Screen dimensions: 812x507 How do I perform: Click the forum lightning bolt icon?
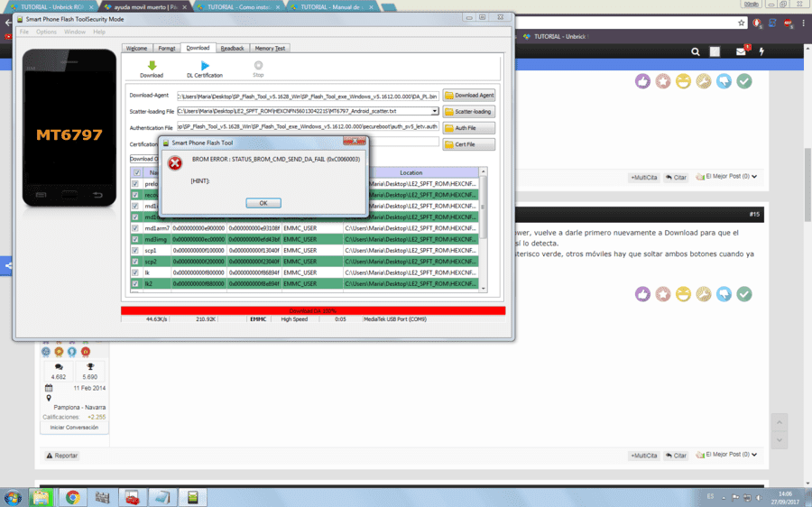coord(761,51)
